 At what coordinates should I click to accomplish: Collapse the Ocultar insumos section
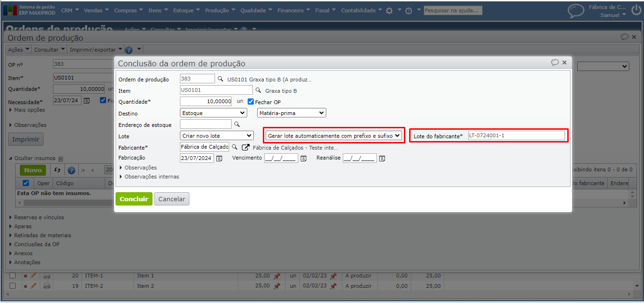coord(32,158)
